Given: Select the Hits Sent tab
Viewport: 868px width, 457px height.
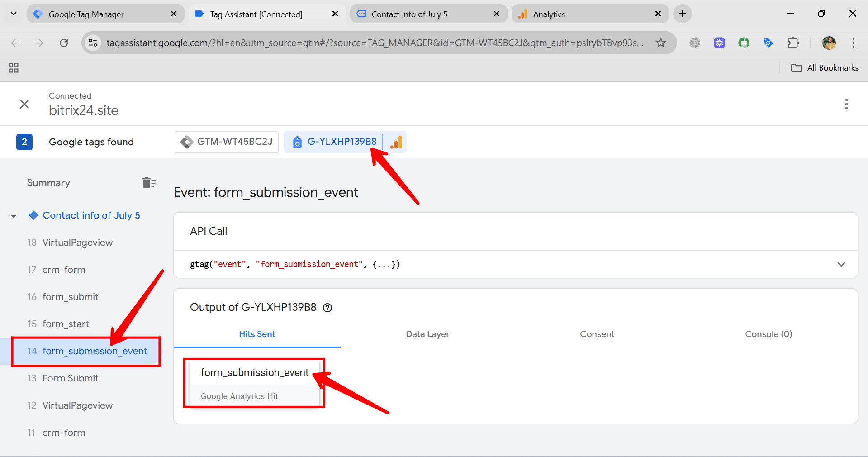Looking at the screenshot, I should pyautogui.click(x=257, y=334).
